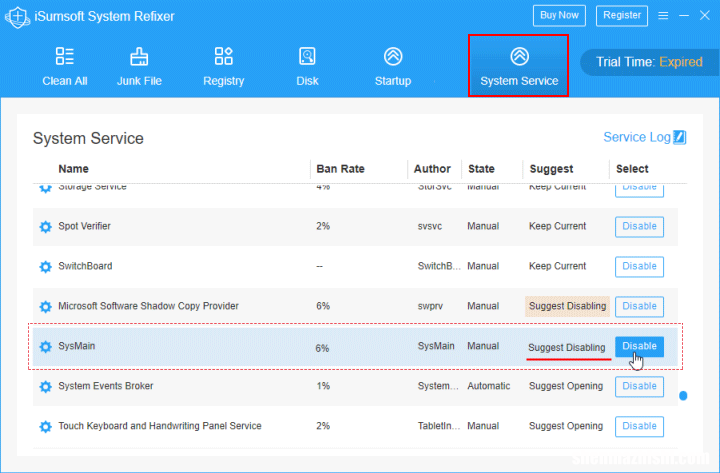This screenshot has width=720, height=473.
Task: Disable Microsoft Software Shadow Copy Provider
Action: click(639, 306)
